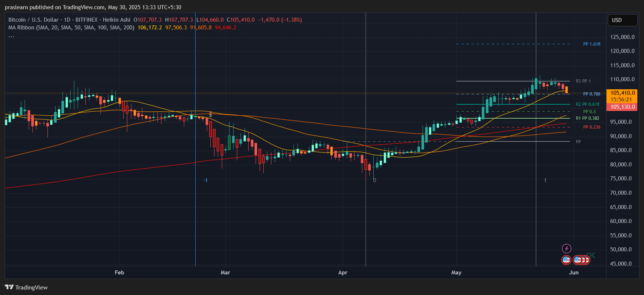Click the 15:56:21 bar countdown timer
Screen dimensions: 644x295
point(622,100)
